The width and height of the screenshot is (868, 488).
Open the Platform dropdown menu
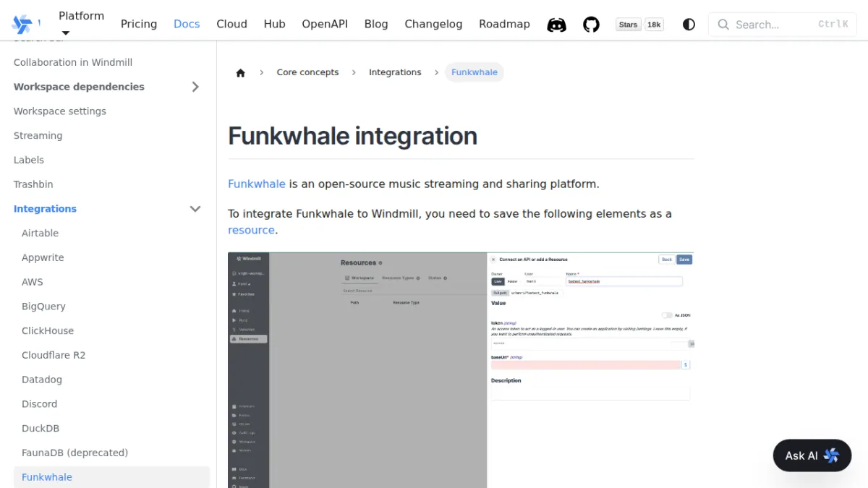click(x=81, y=24)
